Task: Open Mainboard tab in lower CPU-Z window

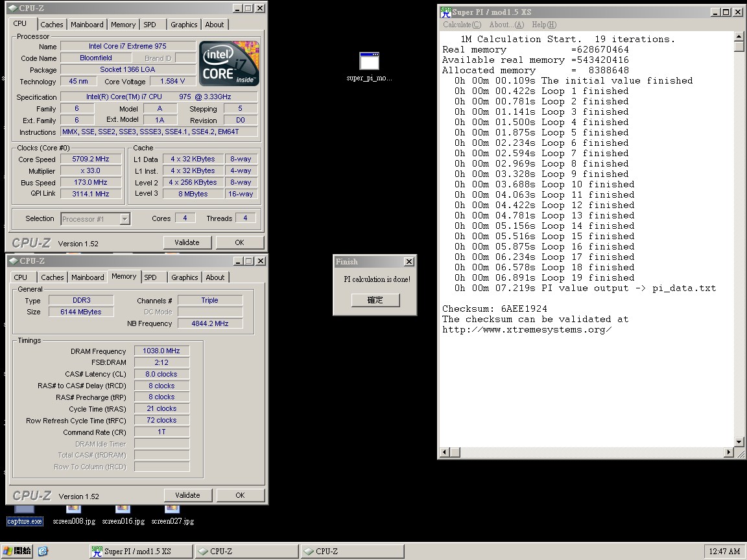Action: [x=88, y=277]
